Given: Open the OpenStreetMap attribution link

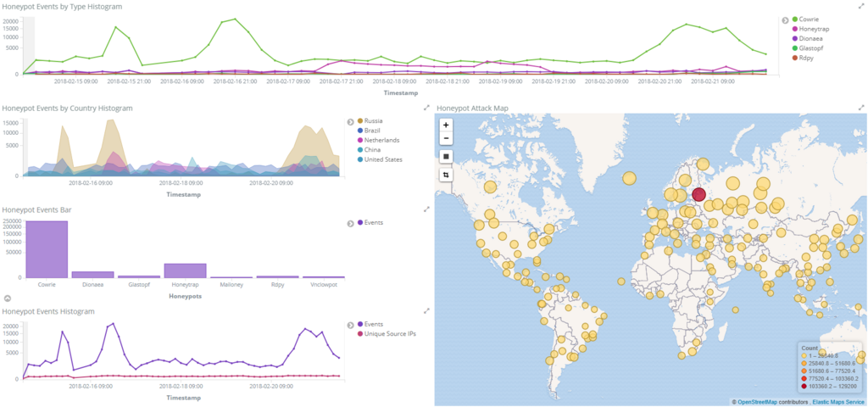Looking at the screenshot, I should click(x=757, y=402).
